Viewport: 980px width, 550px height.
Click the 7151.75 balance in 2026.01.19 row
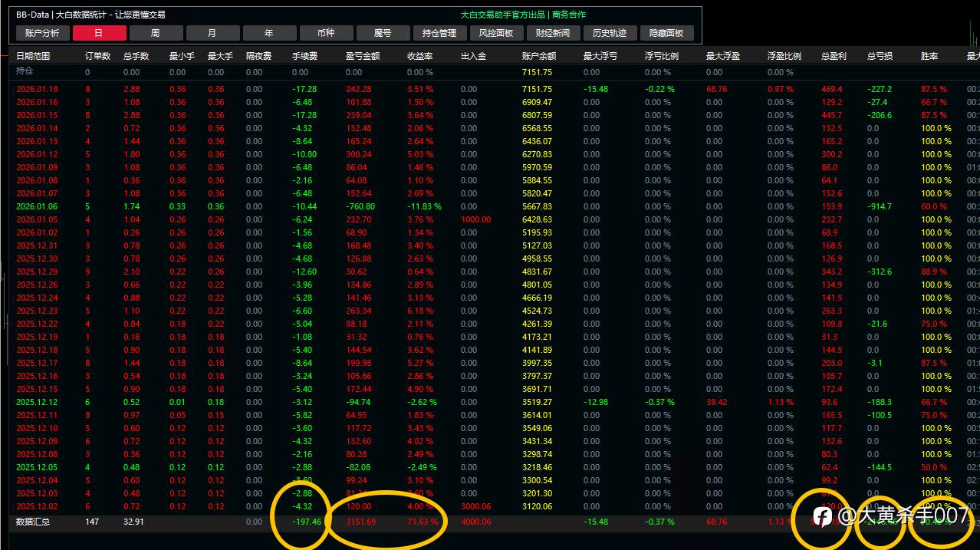537,89
